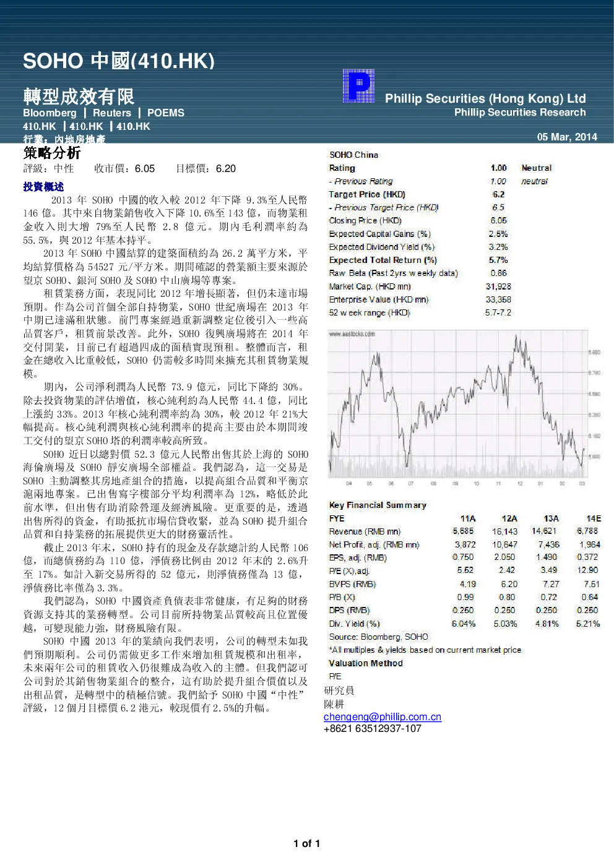This screenshot has width=614, height=868.
Task: Click the SOHO 中國(410.HK) title
Action: (119, 61)
